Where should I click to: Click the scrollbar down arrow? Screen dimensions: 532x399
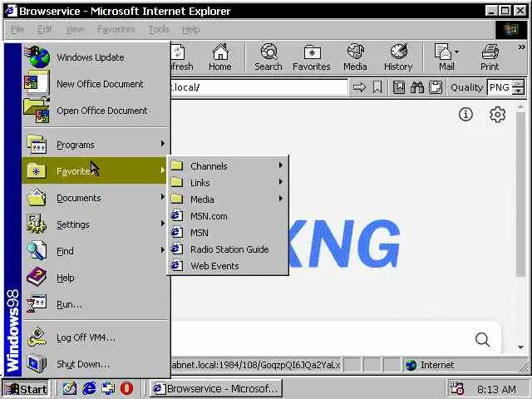[x=520, y=347]
